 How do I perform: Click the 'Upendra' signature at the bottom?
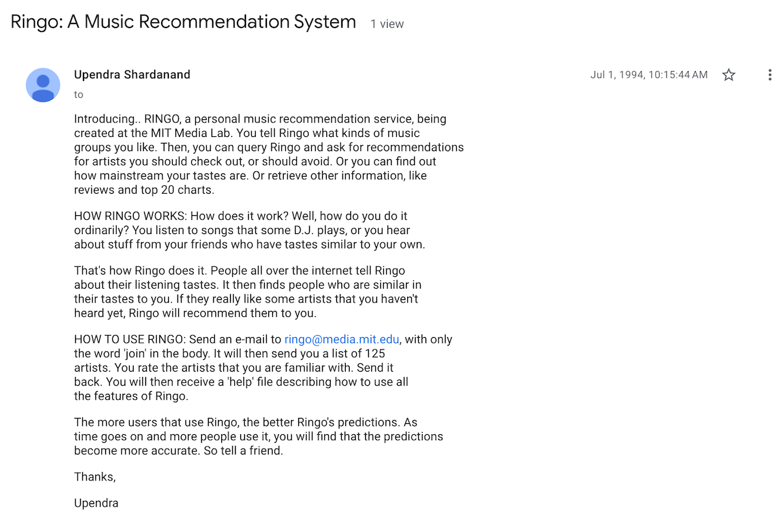(x=96, y=503)
